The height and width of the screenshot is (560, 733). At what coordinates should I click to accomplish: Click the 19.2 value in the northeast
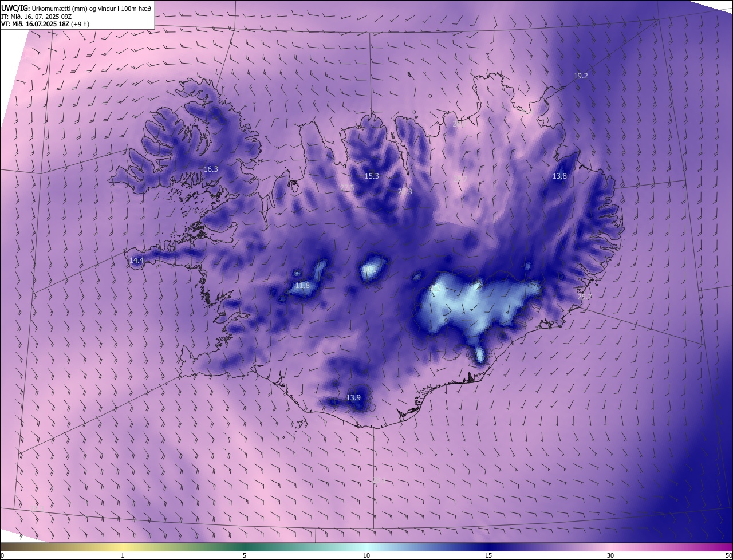[x=581, y=76]
